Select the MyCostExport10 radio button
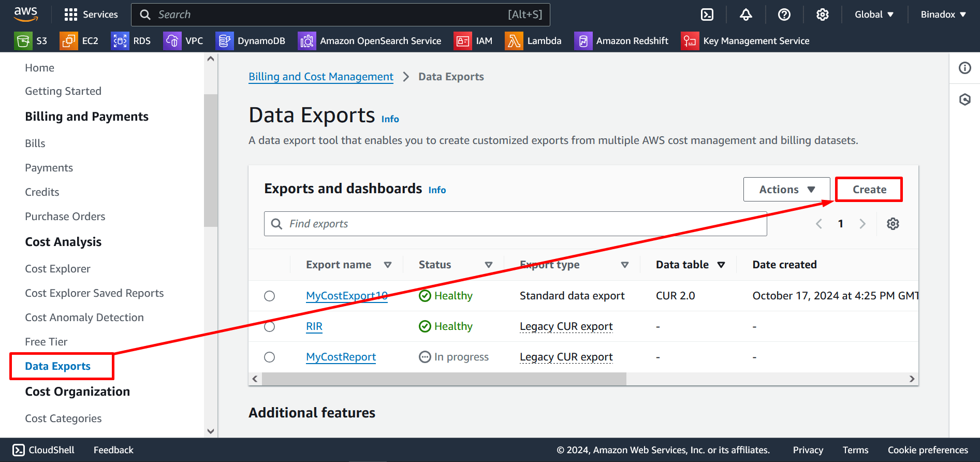The width and height of the screenshot is (980, 462). pyautogui.click(x=269, y=296)
